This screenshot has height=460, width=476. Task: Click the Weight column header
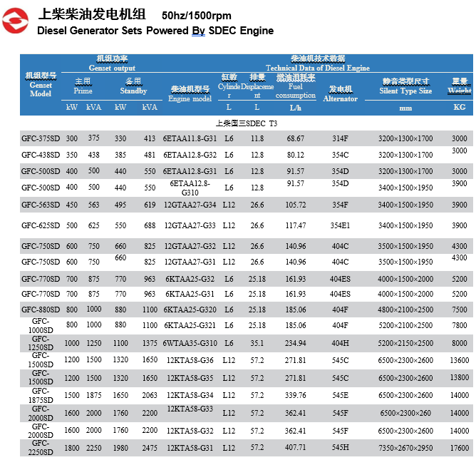460,86
